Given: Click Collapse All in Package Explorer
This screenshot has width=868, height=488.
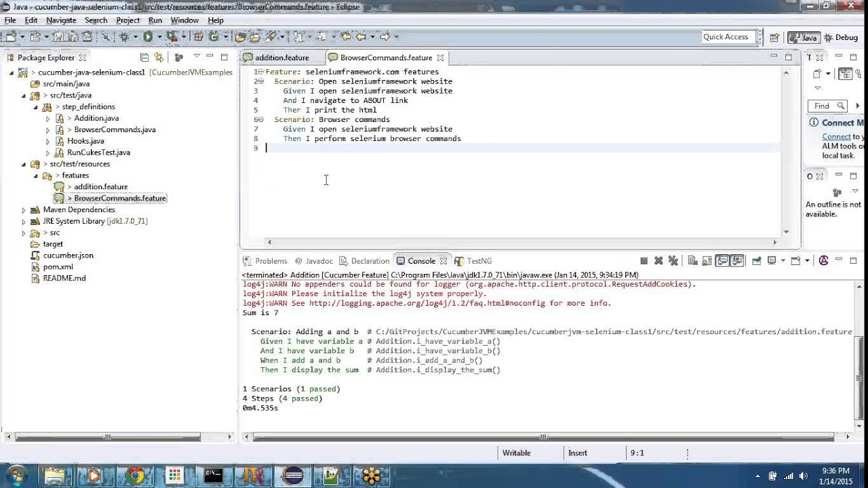Looking at the screenshot, I should pos(144,58).
